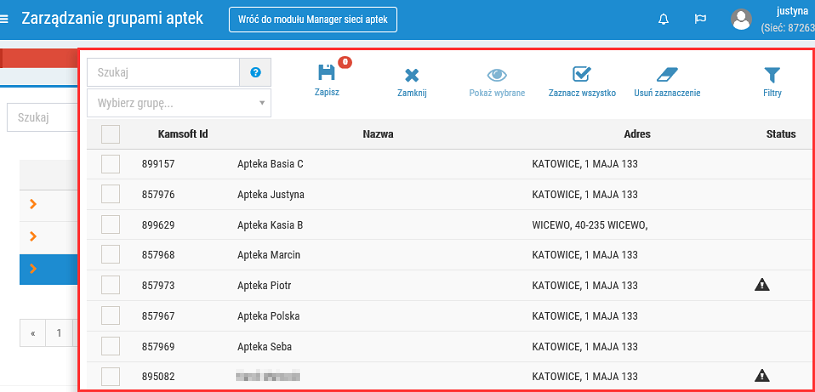Check the box for Apteka Basia C
This screenshot has height=392, width=815.
pyautogui.click(x=110, y=164)
